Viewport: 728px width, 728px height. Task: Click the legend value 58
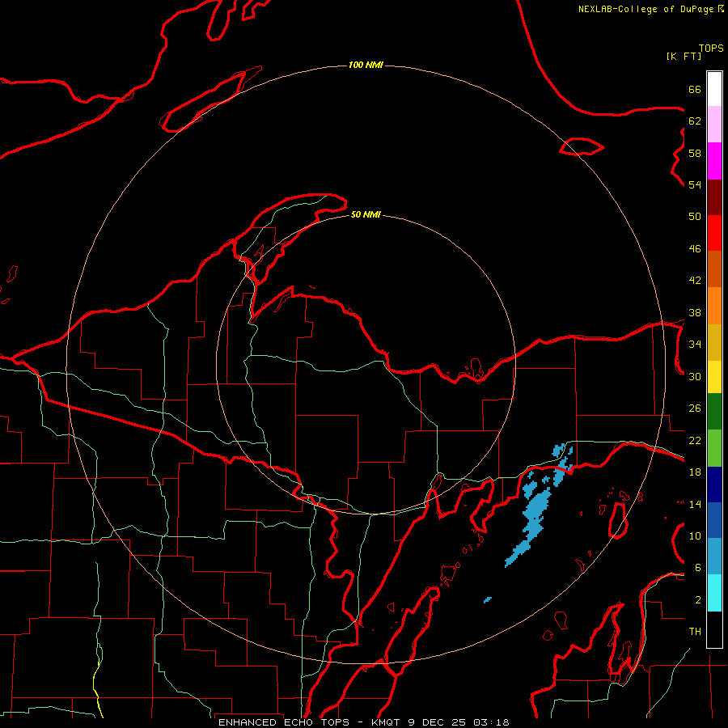pyautogui.click(x=695, y=153)
